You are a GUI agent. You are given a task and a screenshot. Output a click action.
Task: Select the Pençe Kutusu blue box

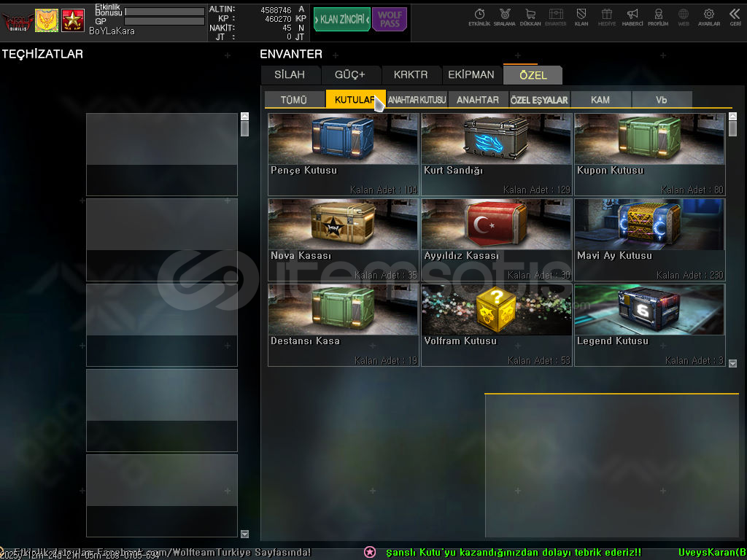[x=344, y=155]
